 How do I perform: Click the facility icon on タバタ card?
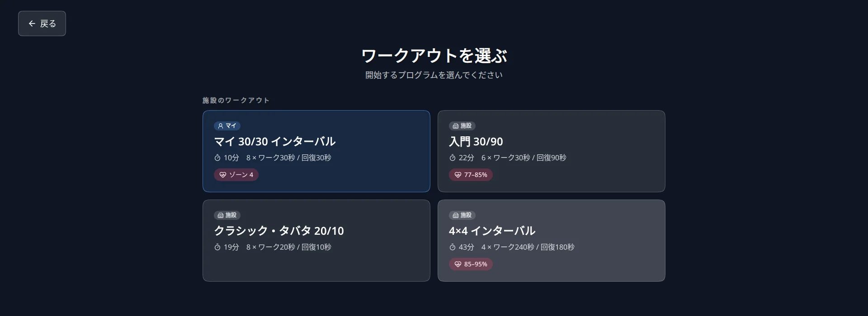tap(221, 215)
